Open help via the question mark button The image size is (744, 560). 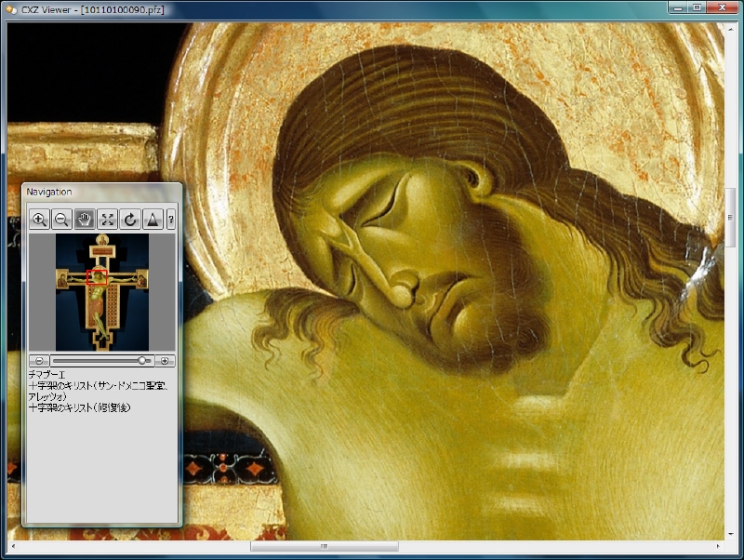[x=171, y=220]
